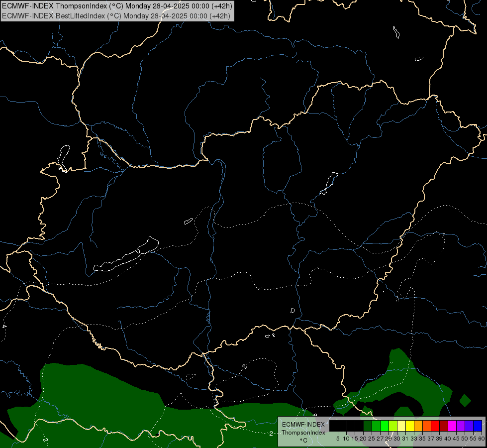Click the bright yellow 31–33 legend swatch
This screenshot has width=487, height=448.
(x=410, y=426)
